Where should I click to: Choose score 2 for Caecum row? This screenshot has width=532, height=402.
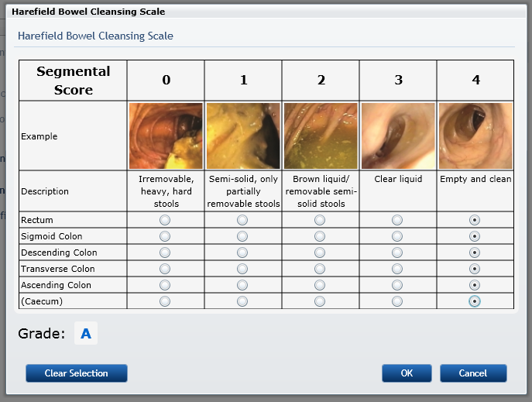tap(320, 301)
